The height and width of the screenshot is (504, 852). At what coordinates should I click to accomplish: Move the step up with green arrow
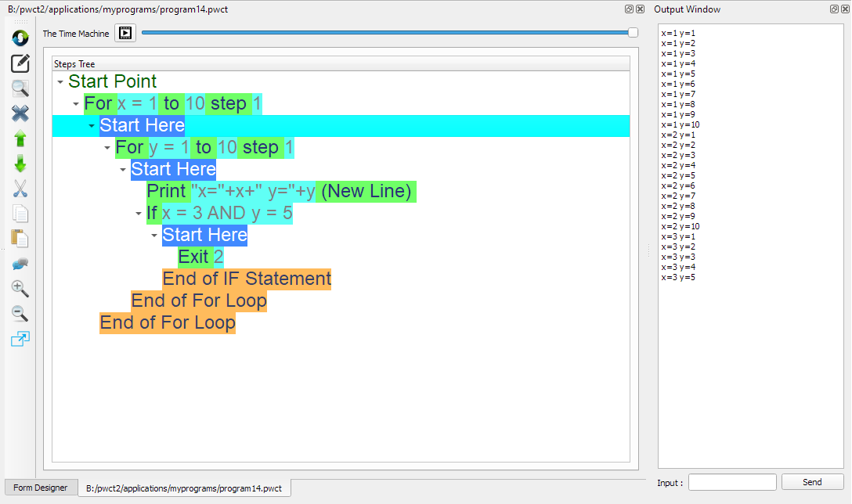click(x=20, y=139)
